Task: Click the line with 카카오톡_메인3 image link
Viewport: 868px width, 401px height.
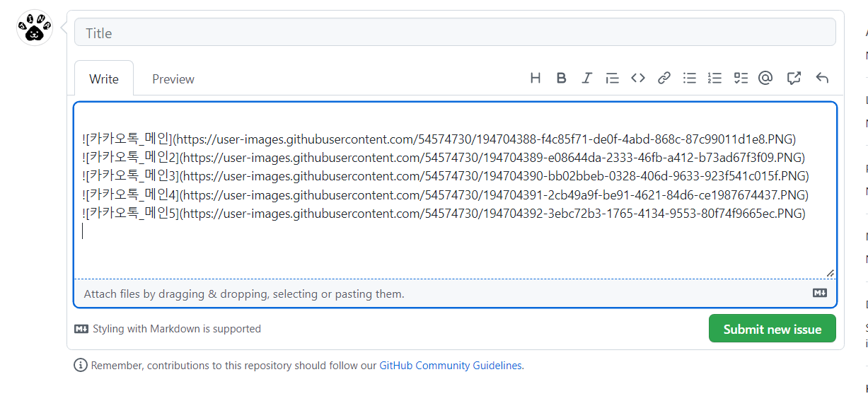Action: 446,175
